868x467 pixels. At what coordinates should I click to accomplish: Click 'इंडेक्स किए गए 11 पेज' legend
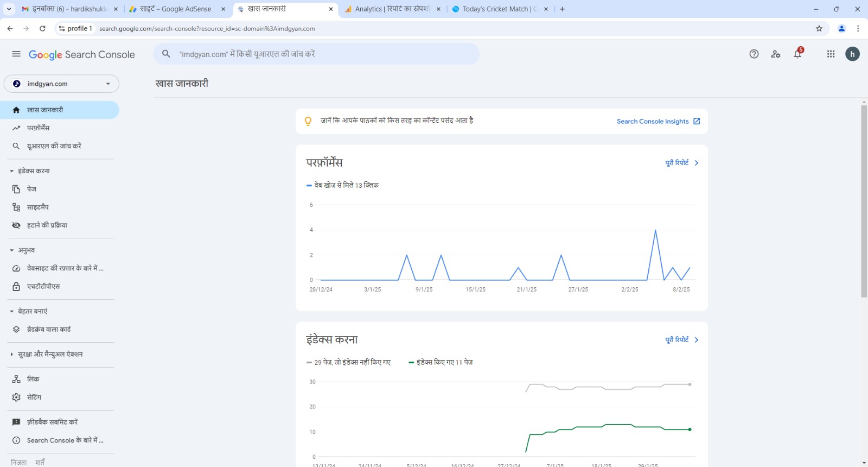click(x=441, y=362)
